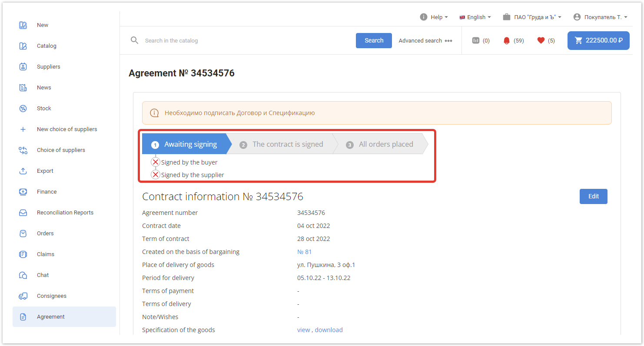Click the Help info icon
644x346 pixels.
423,17
